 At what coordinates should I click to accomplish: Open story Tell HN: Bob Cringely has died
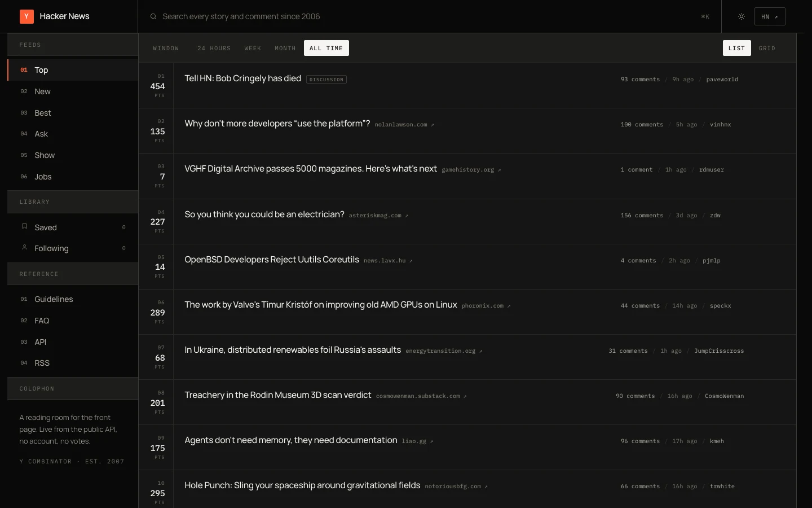[x=243, y=78]
